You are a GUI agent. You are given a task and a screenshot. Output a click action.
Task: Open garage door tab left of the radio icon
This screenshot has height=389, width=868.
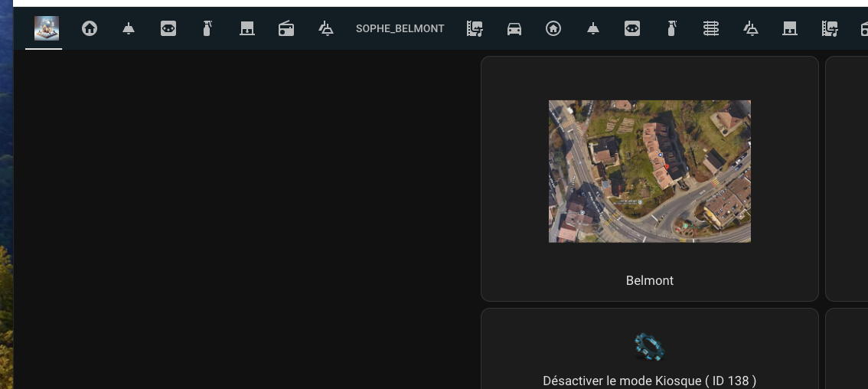pos(247,28)
